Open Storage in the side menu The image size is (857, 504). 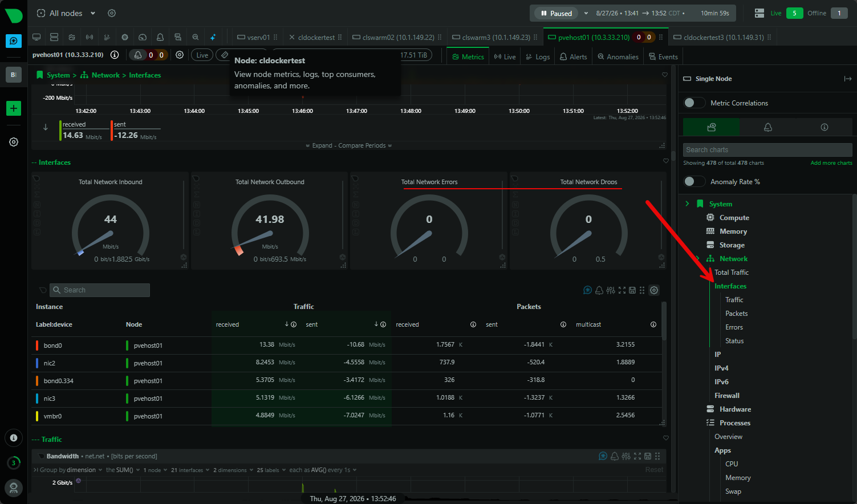tap(732, 245)
